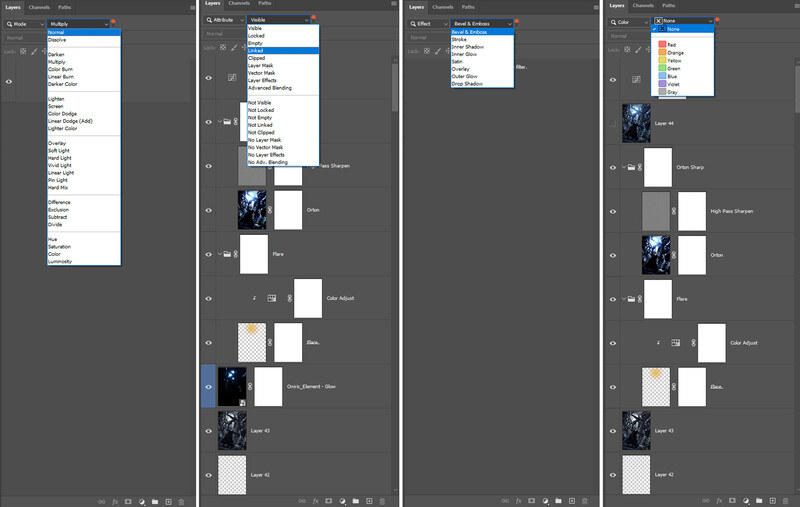The image size is (800, 507).
Task: Open the Effect filter type dropdown
Action: tap(428, 23)
